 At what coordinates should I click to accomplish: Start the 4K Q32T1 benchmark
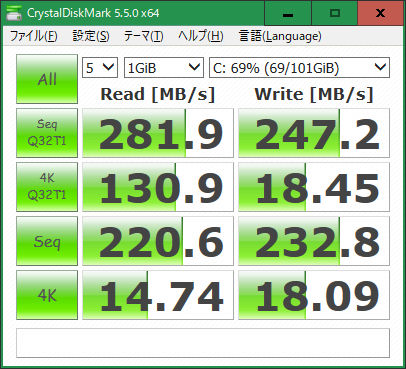tap(47, 187)
